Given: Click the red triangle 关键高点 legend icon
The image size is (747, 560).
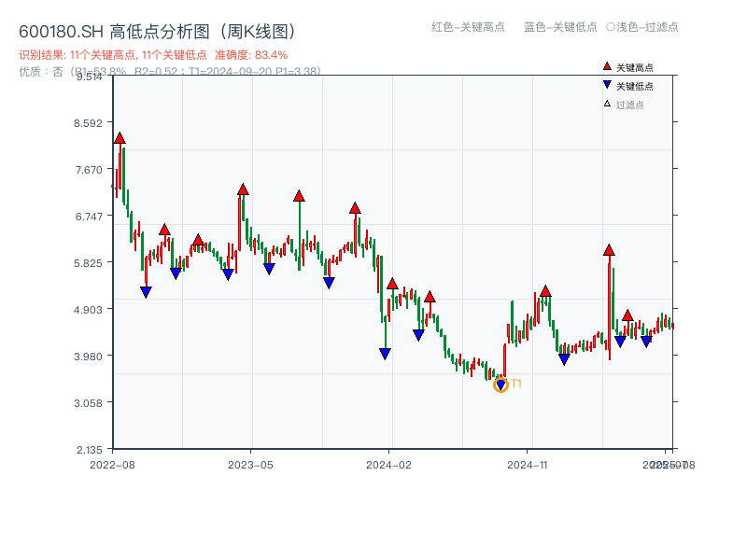Looking at the screenshot, I should 607,66.
